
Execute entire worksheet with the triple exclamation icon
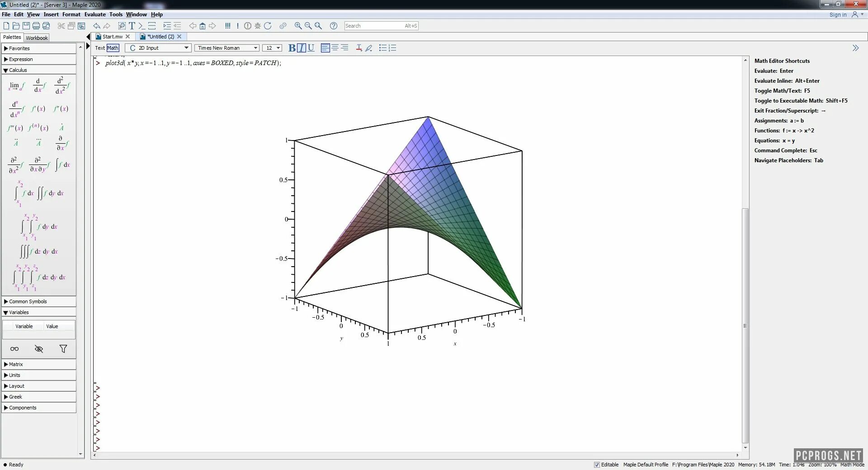228,26
